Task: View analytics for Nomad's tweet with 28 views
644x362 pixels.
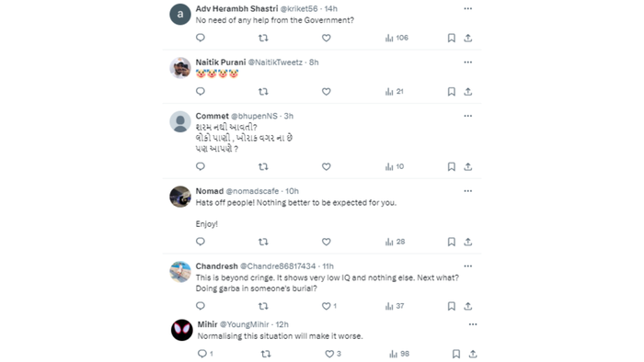Action: [395, 242]
